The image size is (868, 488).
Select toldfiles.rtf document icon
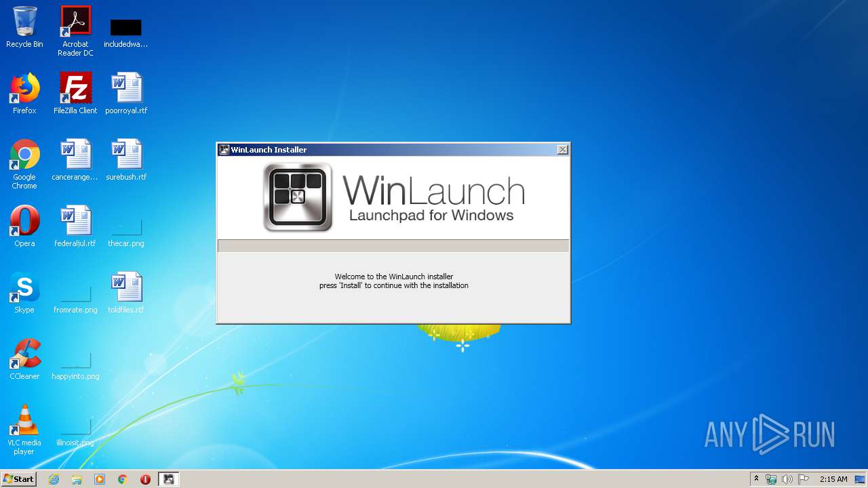click(126, 293)
